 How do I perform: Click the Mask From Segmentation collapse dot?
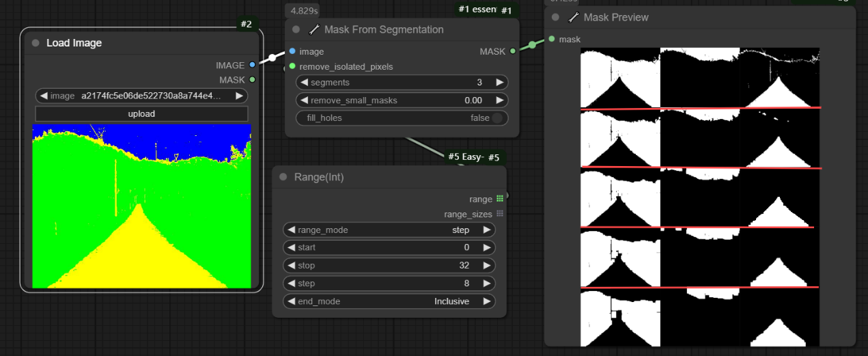tap(296, 29)
